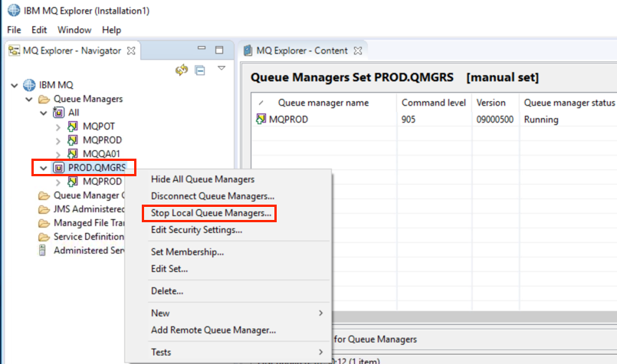Click the MQQA01 queue manager icon

72,154
